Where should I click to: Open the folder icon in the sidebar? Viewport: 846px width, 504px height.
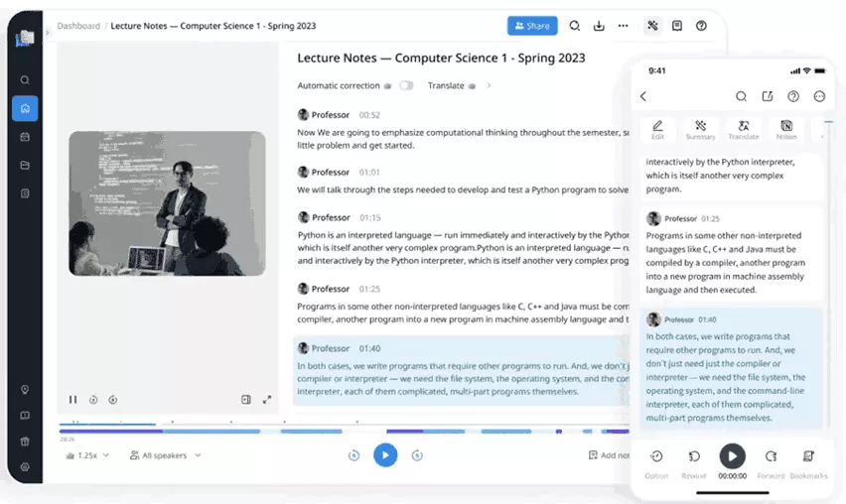pyautogui.click(x=25, y=165)
